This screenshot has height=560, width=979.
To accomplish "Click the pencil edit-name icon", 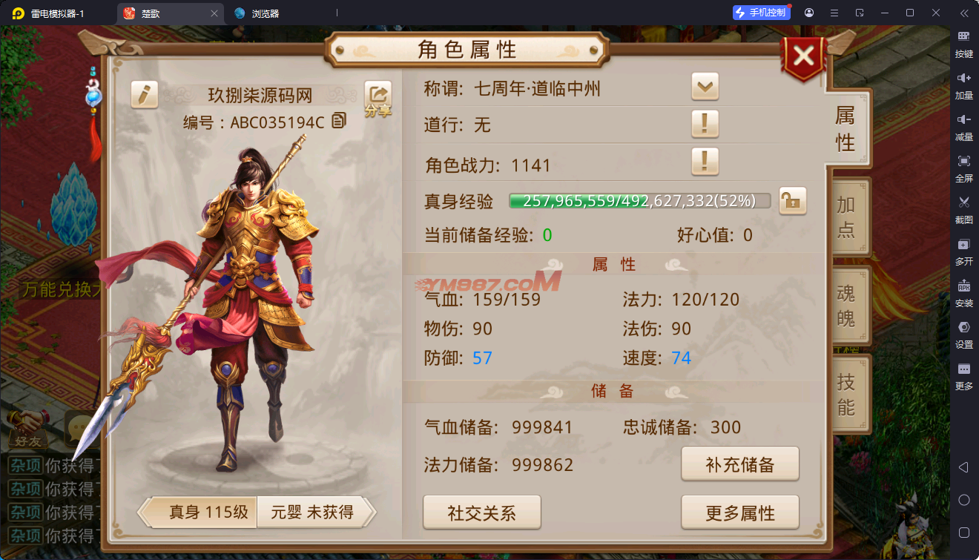I will [145, 95].
